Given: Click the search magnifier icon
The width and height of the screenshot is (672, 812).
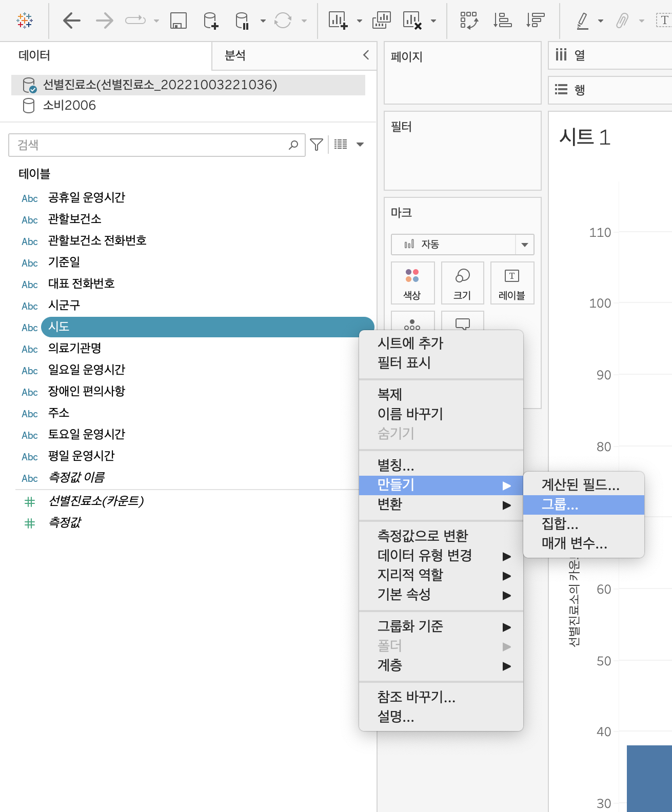Looking at the screenshot, I should click(x=293, y=145).
